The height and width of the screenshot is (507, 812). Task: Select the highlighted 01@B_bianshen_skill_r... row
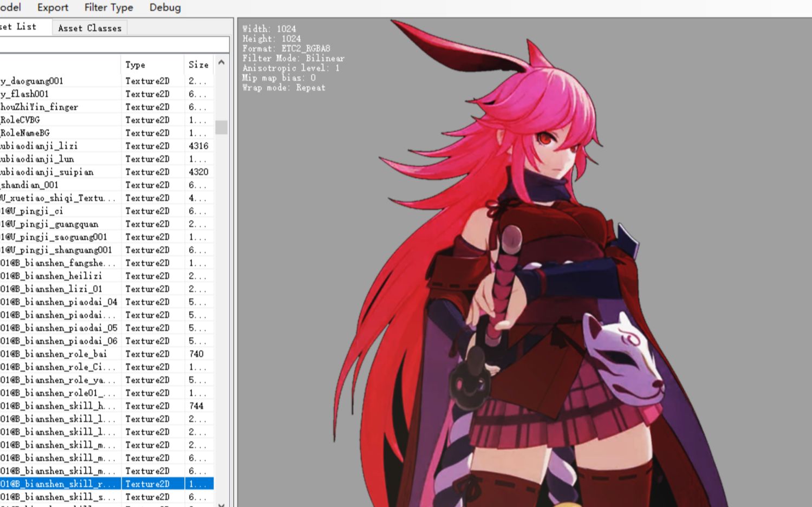[x=107, y=484]
